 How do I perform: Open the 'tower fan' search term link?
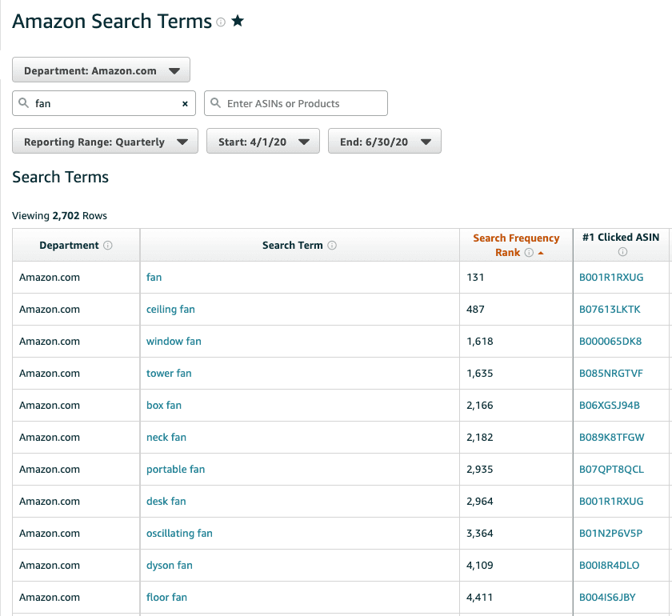[x=169, y=374]
